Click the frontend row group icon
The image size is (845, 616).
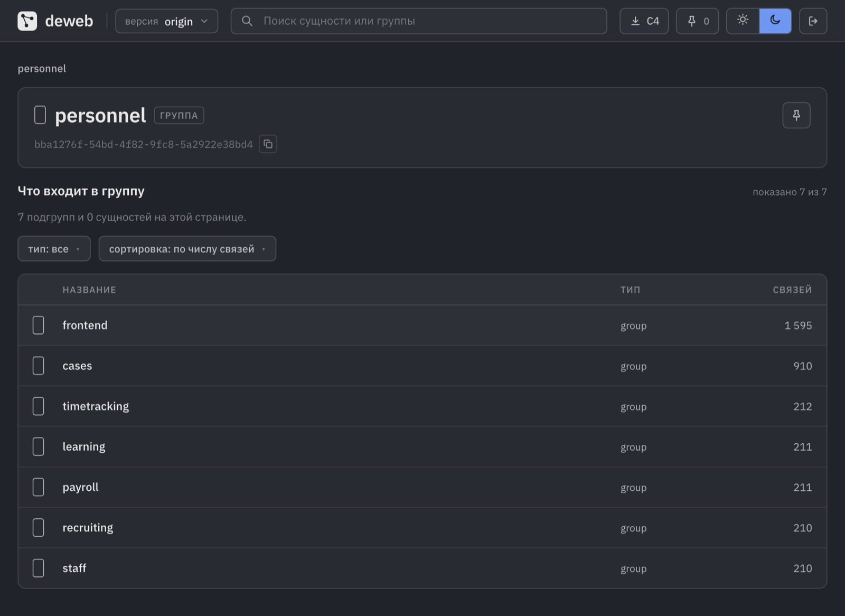(x=39, y=325)
